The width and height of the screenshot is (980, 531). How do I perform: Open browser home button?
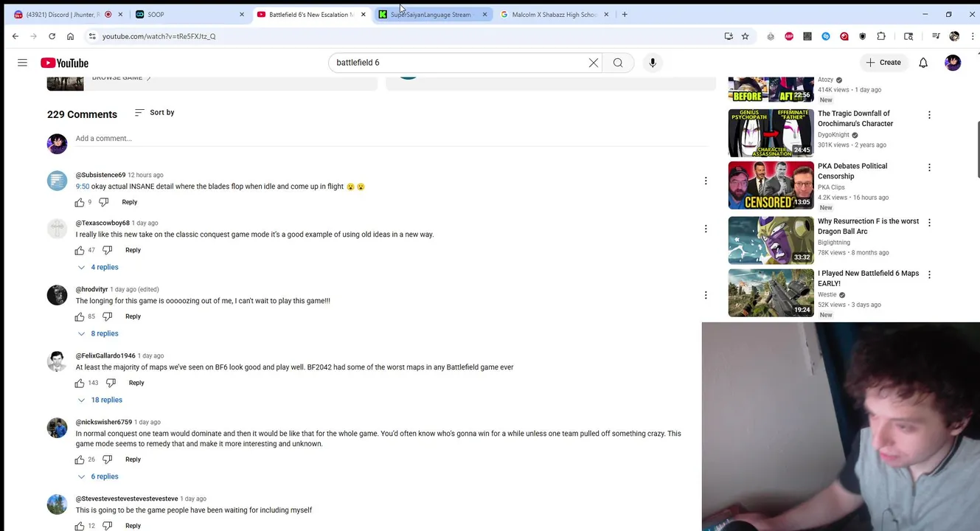[x=70, y=36]
